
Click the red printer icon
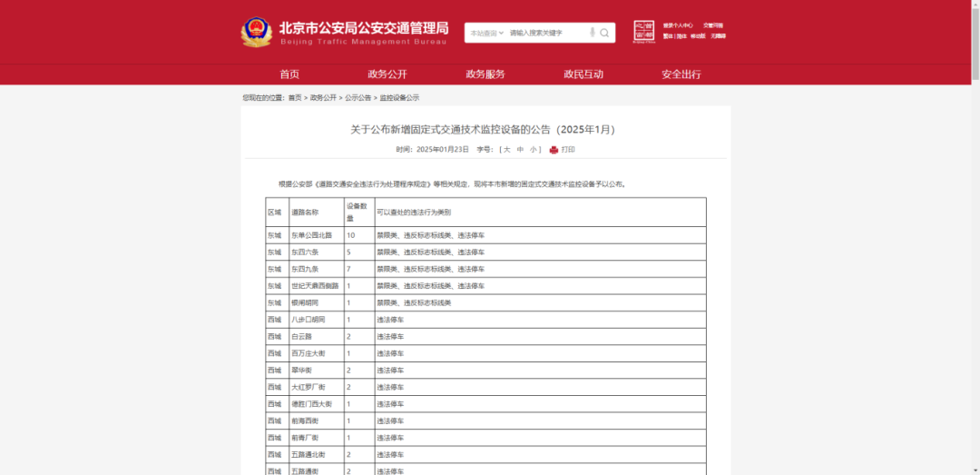[x=554, y=150]
